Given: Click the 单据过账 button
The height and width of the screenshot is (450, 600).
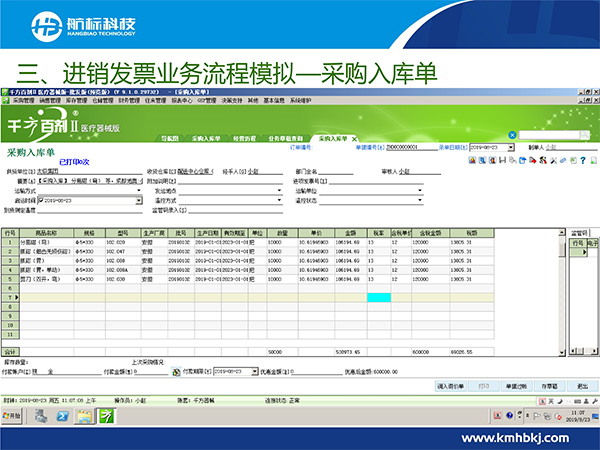Looking at the screenshot, I should tap(517, 386).
